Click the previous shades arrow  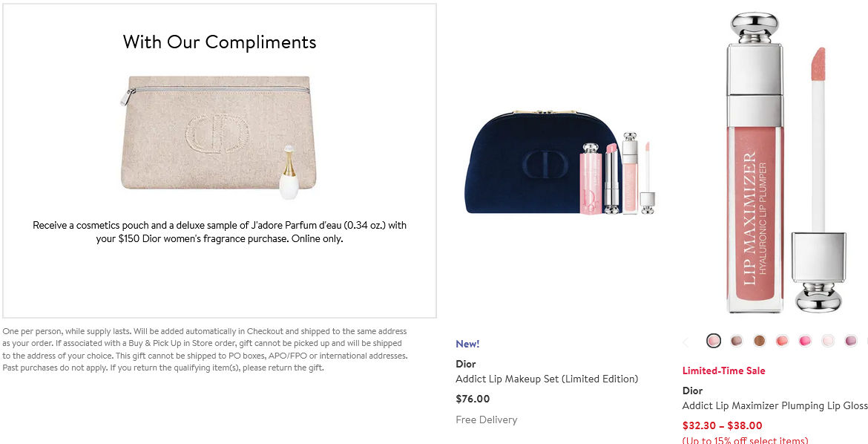click(685, 342)
